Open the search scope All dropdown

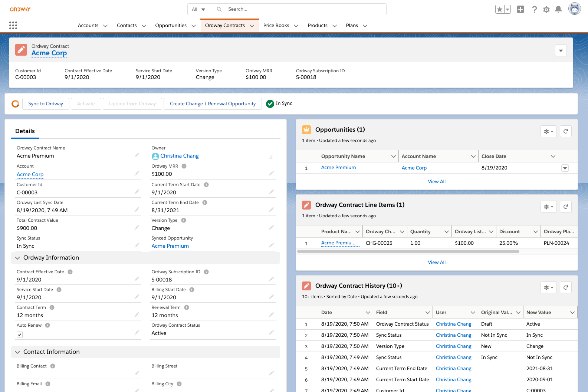[x=198, y=9]
